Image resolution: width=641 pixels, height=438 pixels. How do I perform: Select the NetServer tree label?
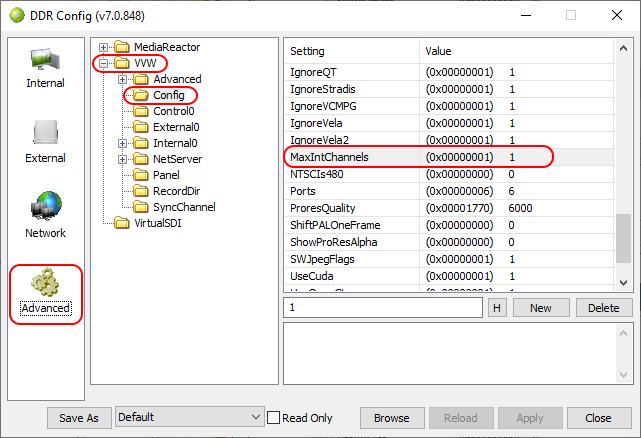[x=177, y=159]
